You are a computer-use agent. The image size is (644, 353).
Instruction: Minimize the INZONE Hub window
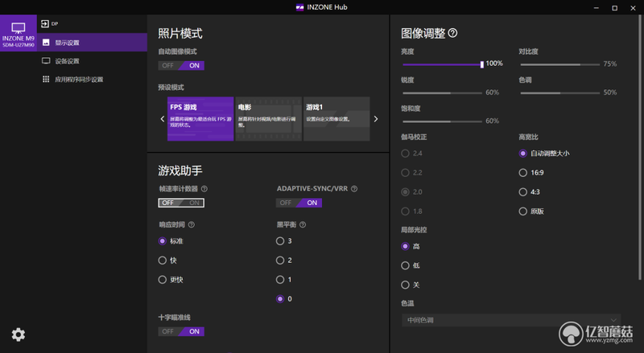596,7
